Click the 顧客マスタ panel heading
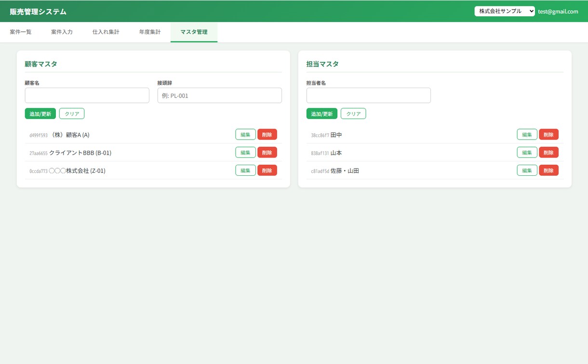588x364 pixels. tap(41, 64)
